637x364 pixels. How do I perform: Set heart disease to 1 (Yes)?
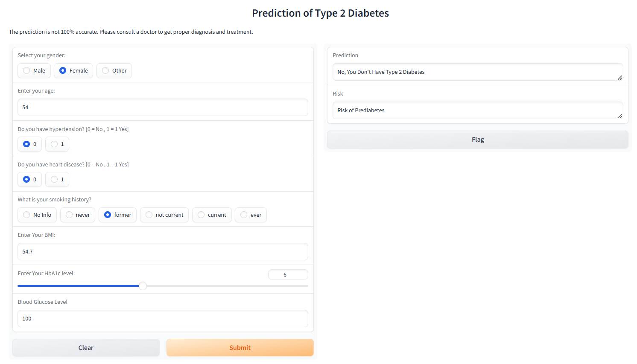[x=57, y=180]
